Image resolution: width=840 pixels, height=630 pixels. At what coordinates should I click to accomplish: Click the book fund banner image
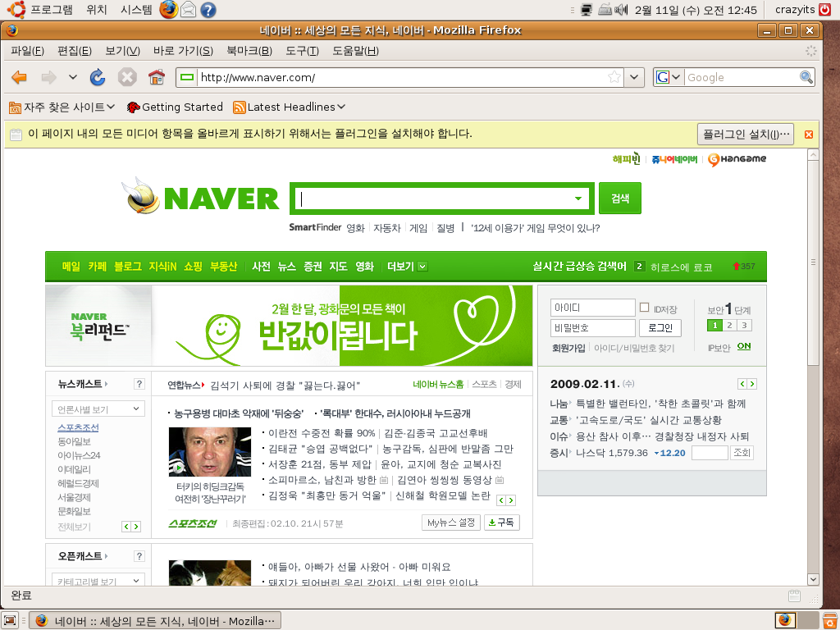click(x=289, y=326)
